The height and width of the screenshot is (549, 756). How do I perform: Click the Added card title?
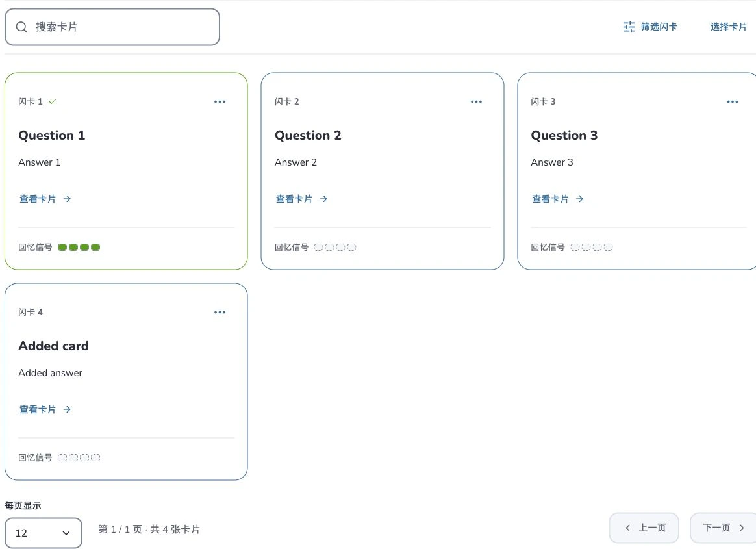(x=53, y=346)
